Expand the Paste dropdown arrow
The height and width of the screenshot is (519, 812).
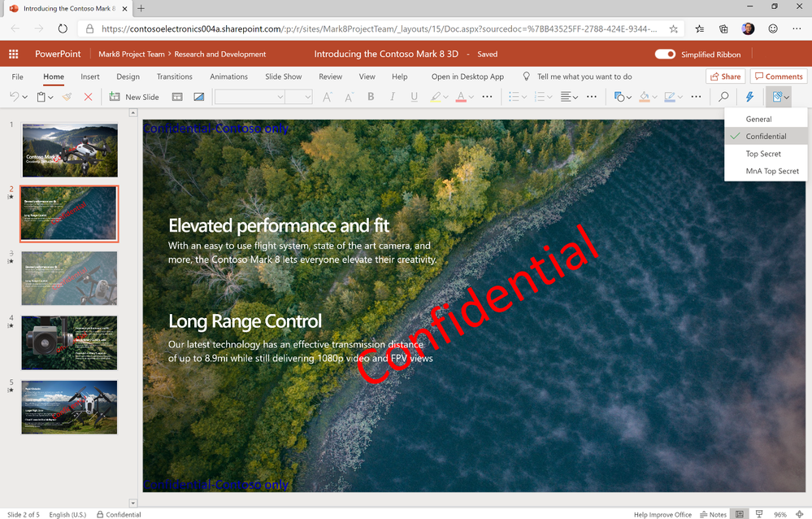click(x=50, y=97)
